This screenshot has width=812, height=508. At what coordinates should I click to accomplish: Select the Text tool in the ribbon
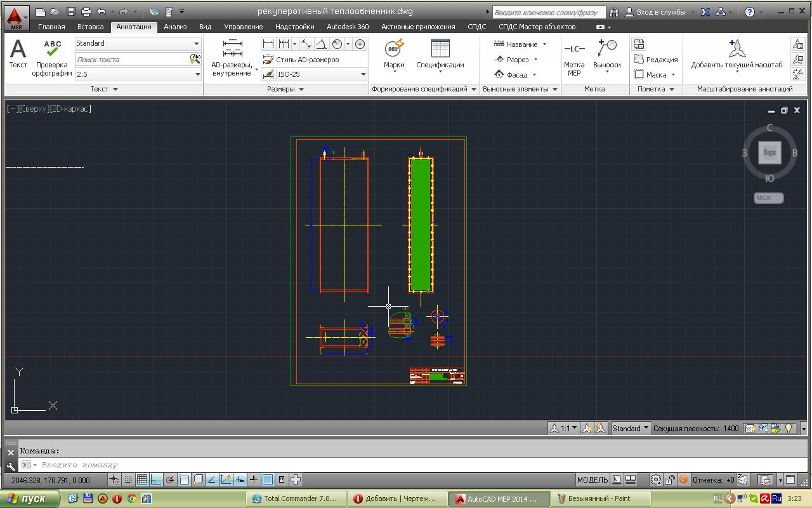point(18,54)
